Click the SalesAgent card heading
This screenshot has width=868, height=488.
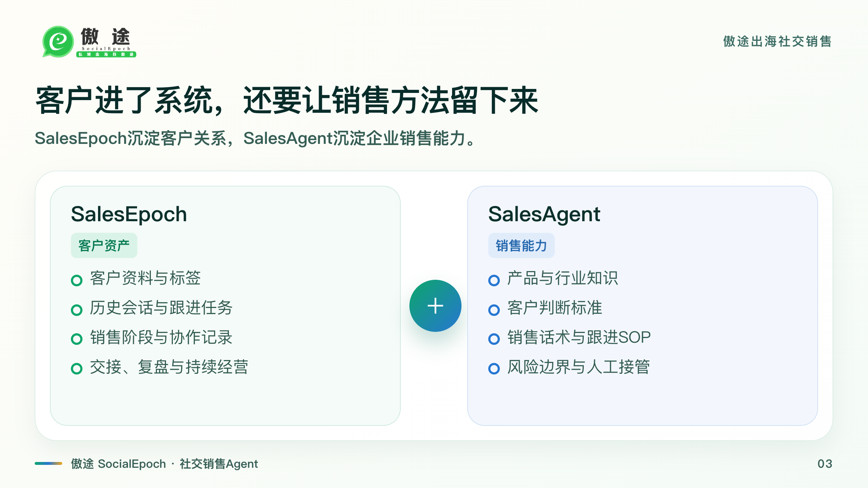click(x=544, y=214)
